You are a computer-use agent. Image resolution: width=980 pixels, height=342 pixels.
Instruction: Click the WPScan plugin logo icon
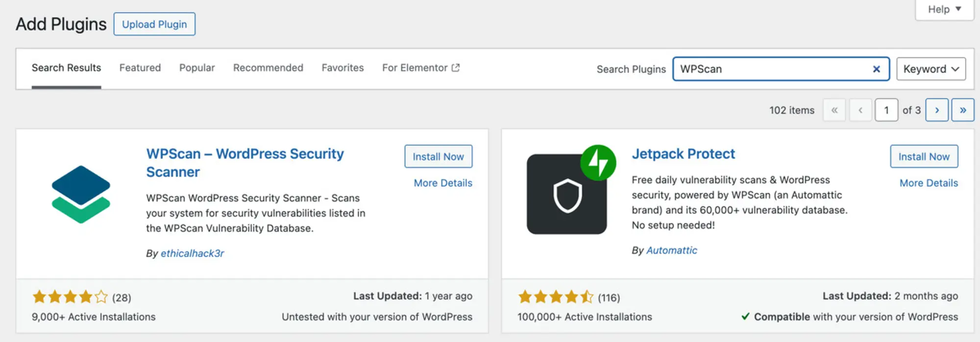click(x=81, y=194)
